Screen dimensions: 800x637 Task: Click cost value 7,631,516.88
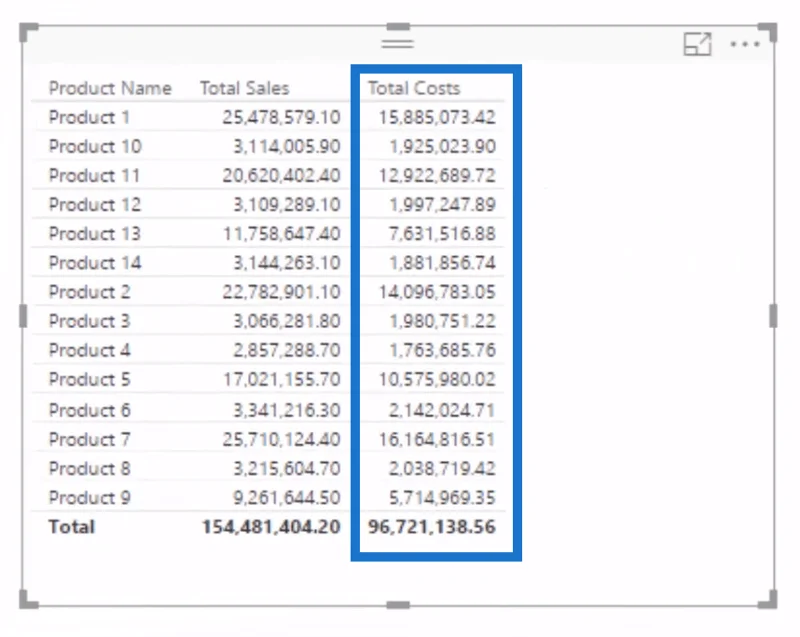coord(442,234)
